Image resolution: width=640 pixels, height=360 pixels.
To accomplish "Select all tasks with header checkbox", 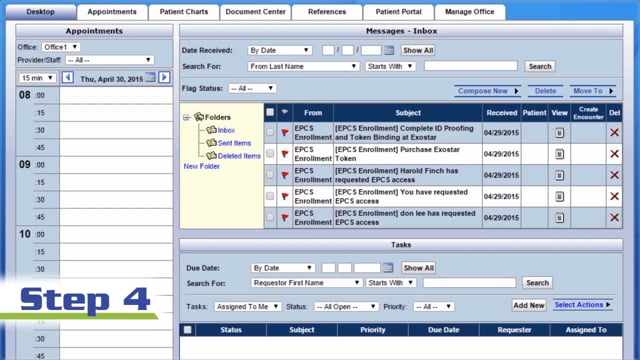I will tap(188, 329).
